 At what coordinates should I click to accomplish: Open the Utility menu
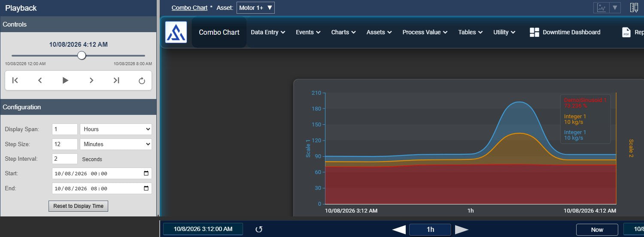click(504, 32)
